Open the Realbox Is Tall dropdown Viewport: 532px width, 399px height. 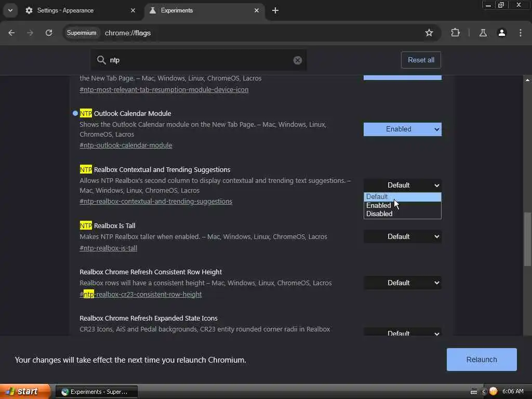(403, 236)
